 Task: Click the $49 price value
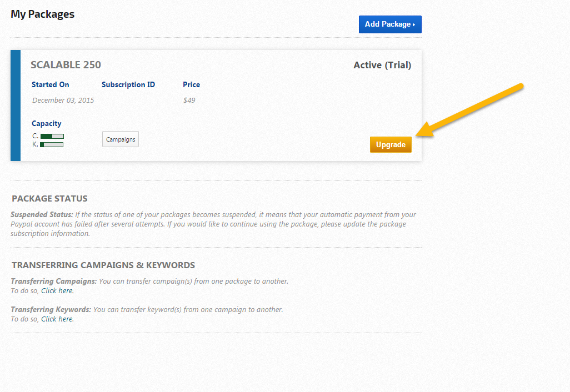coord(189,100)
